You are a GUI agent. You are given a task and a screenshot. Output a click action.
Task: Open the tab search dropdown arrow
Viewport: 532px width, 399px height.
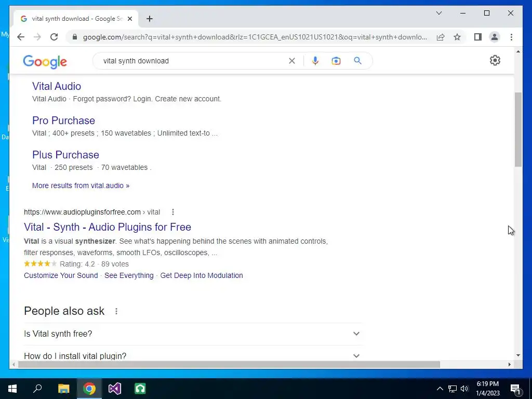[x=439, y=13]
